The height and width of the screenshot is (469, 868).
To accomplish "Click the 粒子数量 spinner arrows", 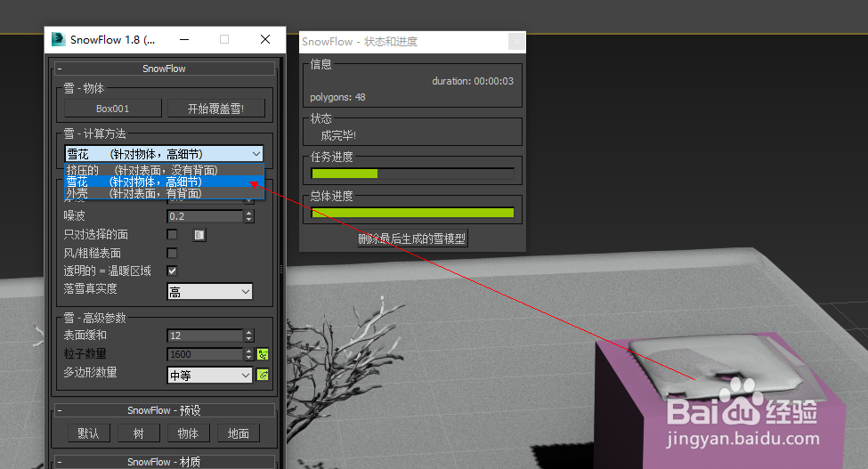I will pyautogui.click(x=249, y=354).
